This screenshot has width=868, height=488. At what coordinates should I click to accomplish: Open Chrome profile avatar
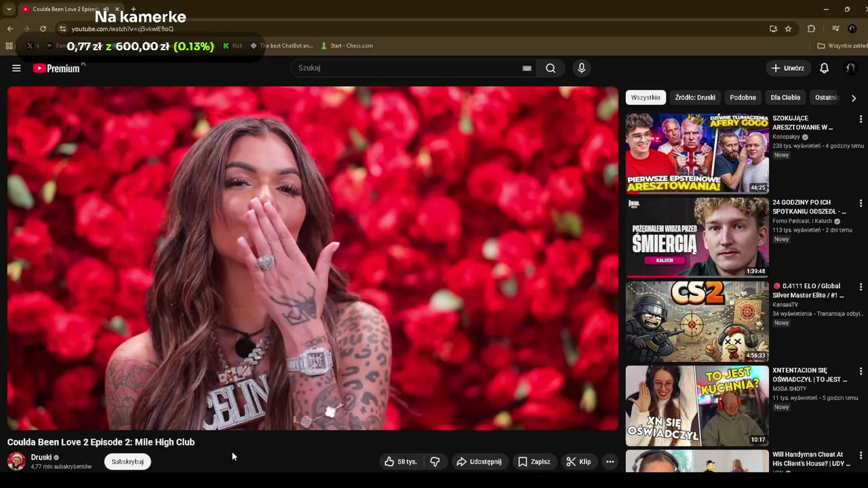pos(852,28)
